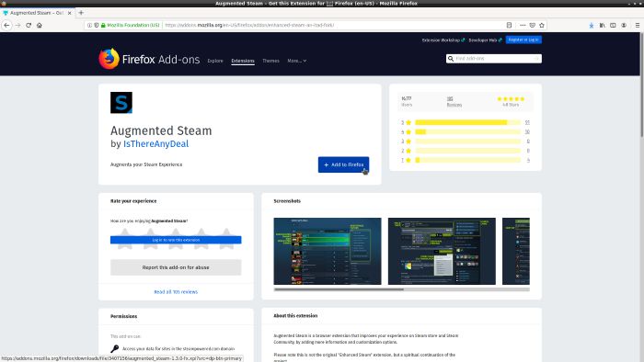Open the IsThereAnyDeal author link
This screenshot has width=644, height=362.
[156, 144]
